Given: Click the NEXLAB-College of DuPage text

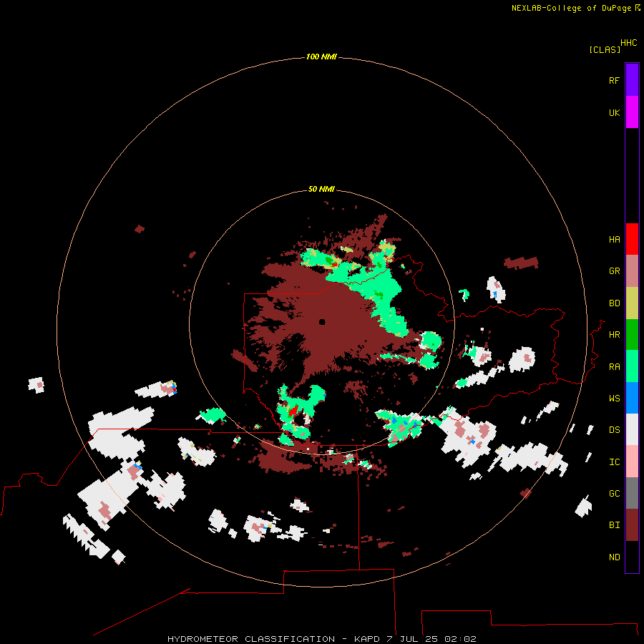Looking at the screenshot, I should click(x=571, y=8).
